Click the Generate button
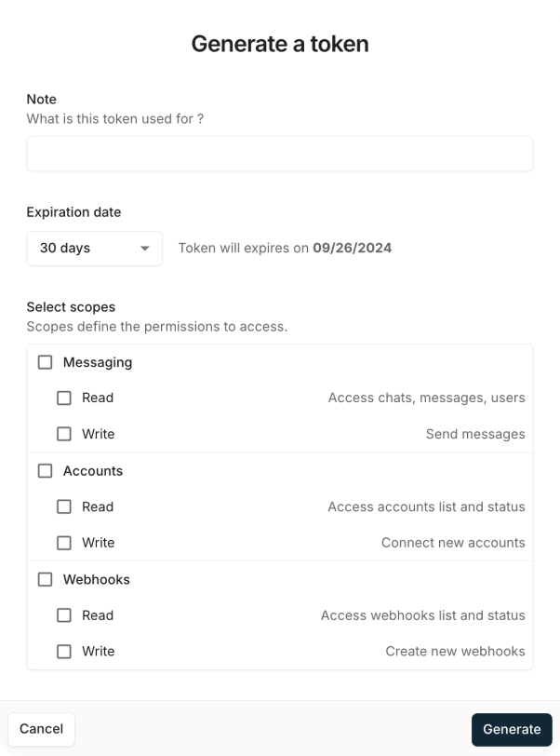The image size is (560, 756). (511, 730)
